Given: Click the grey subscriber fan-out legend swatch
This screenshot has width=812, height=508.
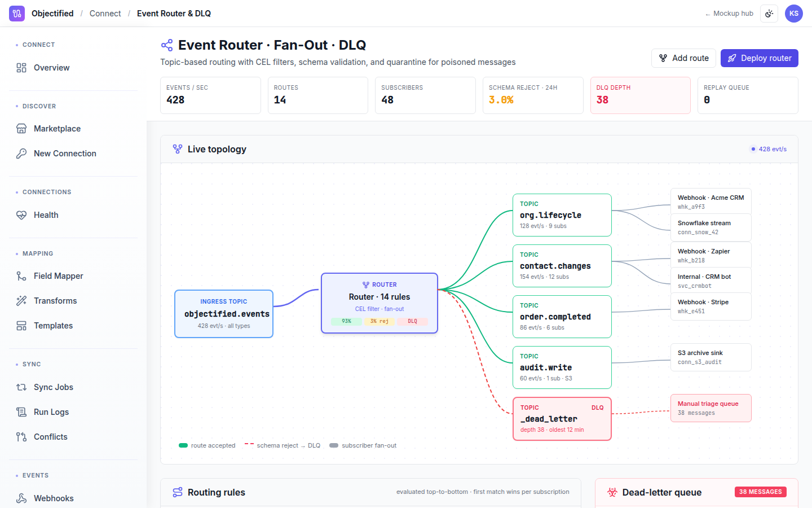Looking at the screenshot, I should [334, 445].
